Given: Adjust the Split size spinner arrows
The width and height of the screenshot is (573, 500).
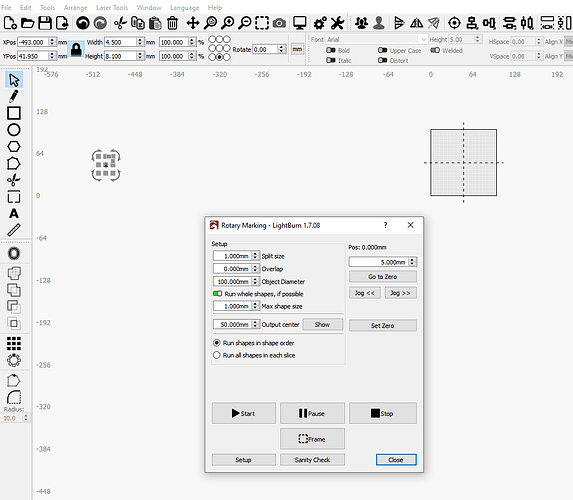Looking at the screenshot, I should (255, 256).
